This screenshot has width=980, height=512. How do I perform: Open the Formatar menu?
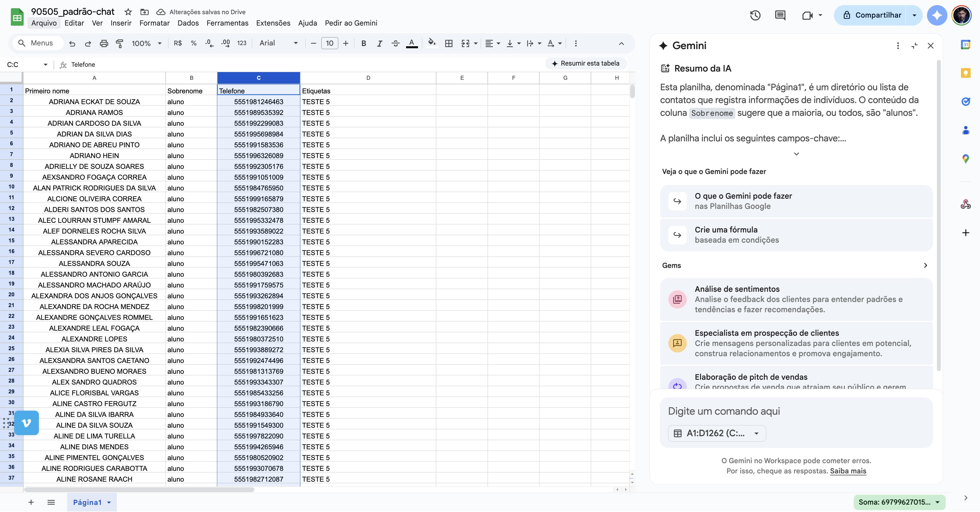coord(155,23)
